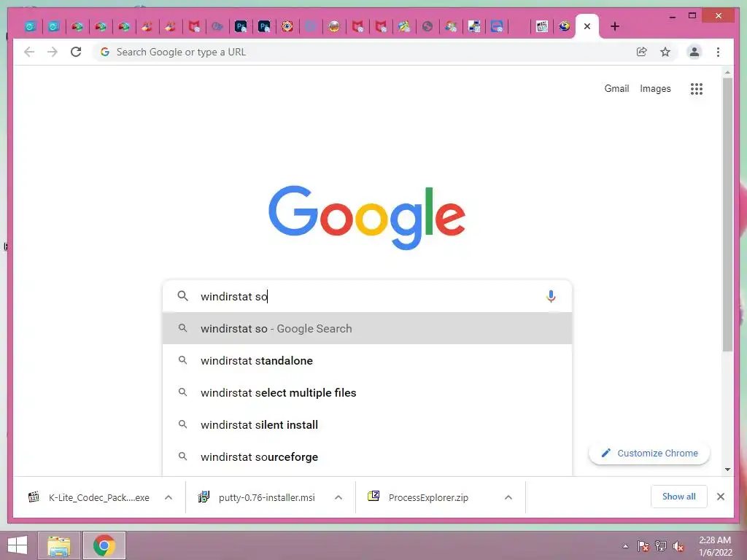Open the Google apps grid
747x560 pixels.
[x=697, y=88]
